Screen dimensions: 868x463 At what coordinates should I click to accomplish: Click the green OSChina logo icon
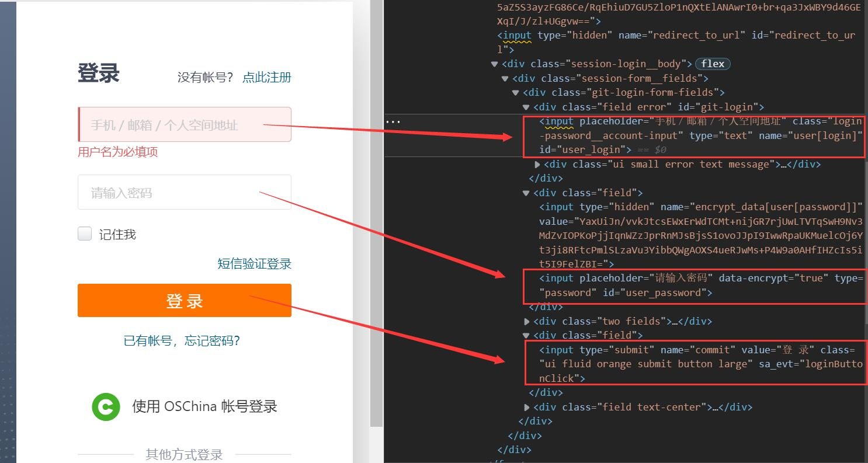click(x=106, y=406)
